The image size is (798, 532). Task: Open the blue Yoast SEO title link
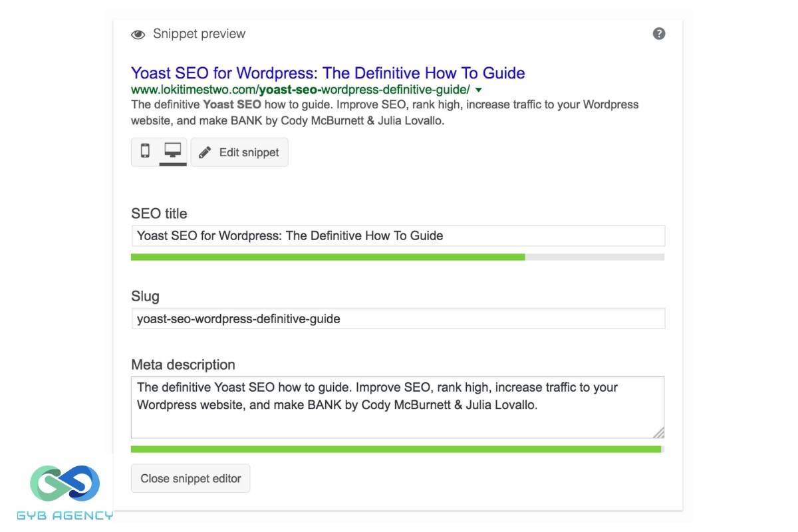pos(328,73)
